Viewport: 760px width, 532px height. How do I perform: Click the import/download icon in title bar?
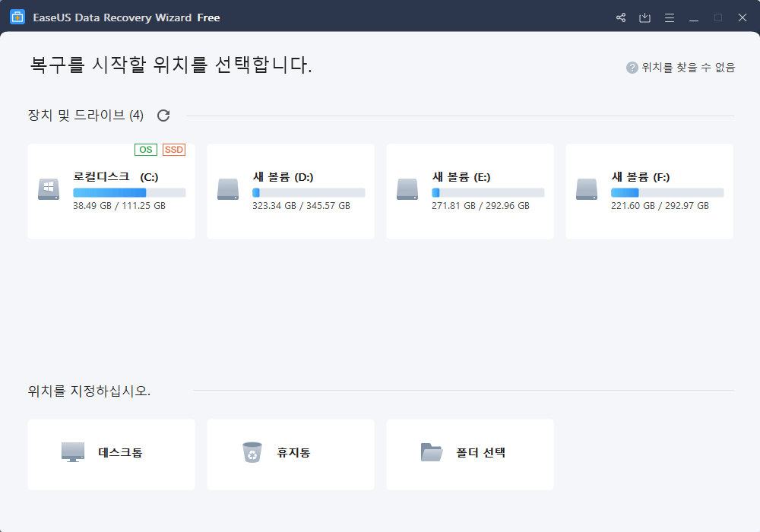pyautogui.click(x=644, y=17)
